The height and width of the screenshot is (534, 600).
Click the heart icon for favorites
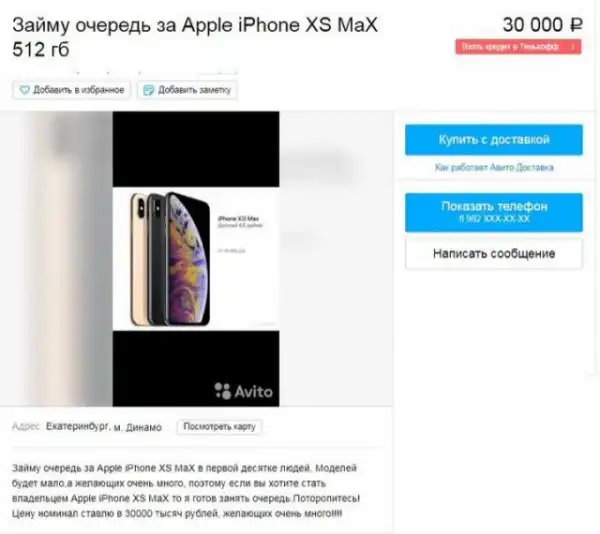[24, 90]
